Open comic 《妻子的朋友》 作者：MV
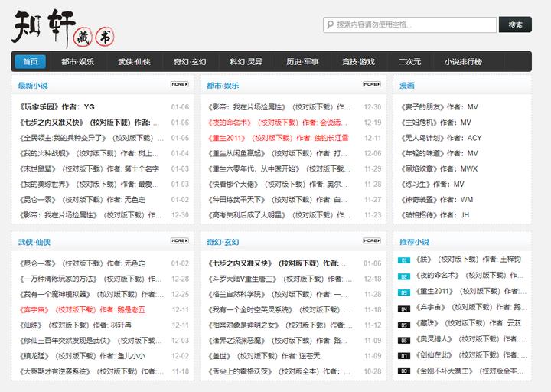Screen dimensions: 551x392 pyautogui.click(x=439, y=107)
